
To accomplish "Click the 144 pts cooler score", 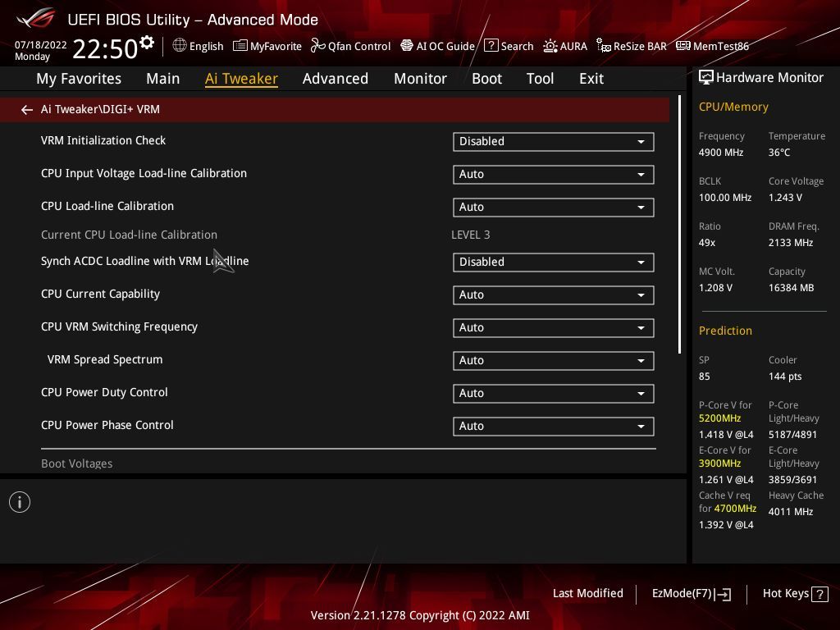I will (785, 376).
